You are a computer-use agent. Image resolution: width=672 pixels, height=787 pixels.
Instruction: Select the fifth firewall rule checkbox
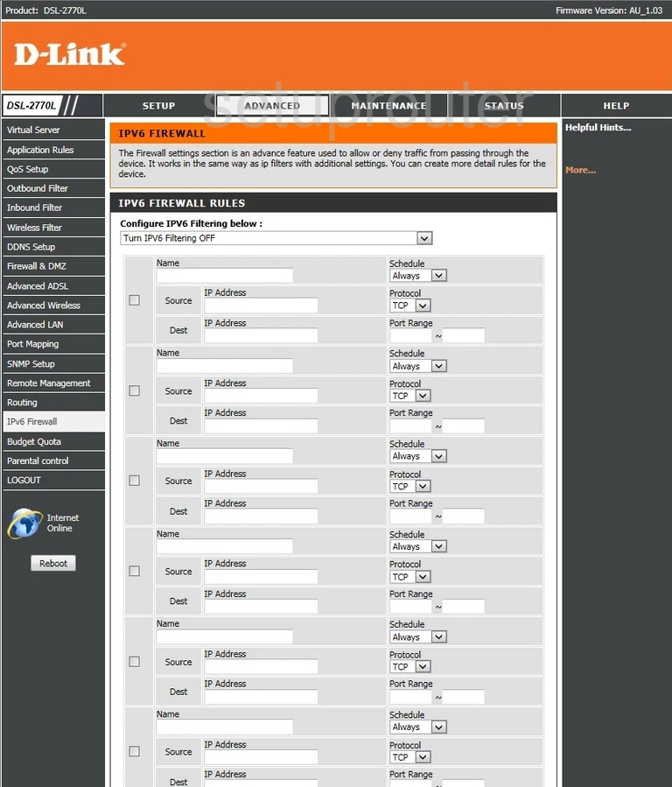[x=135, y=662]
